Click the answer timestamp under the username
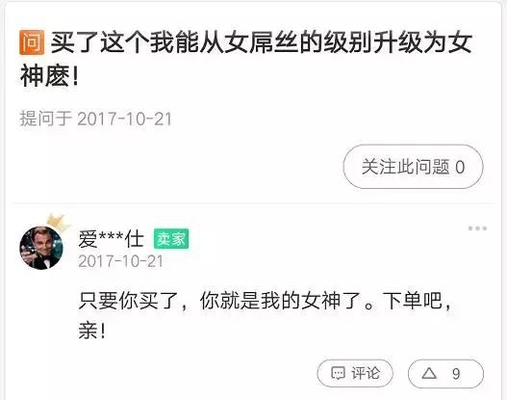507x400 pixels. pos(120,261)
